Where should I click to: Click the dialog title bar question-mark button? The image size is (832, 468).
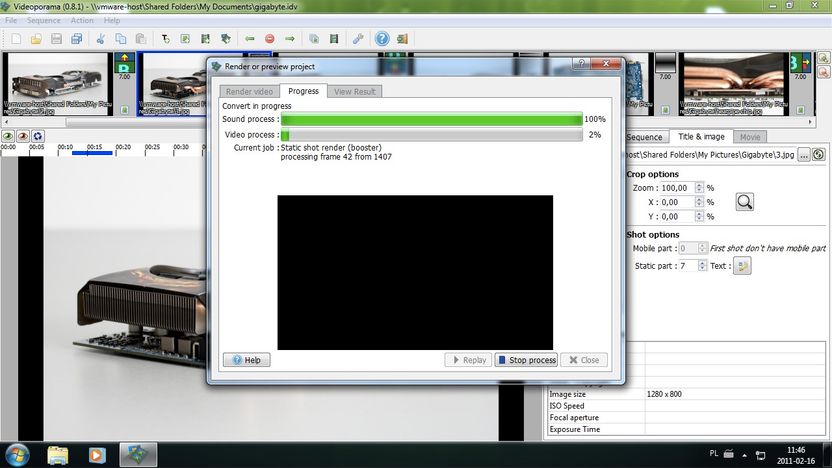581,63
